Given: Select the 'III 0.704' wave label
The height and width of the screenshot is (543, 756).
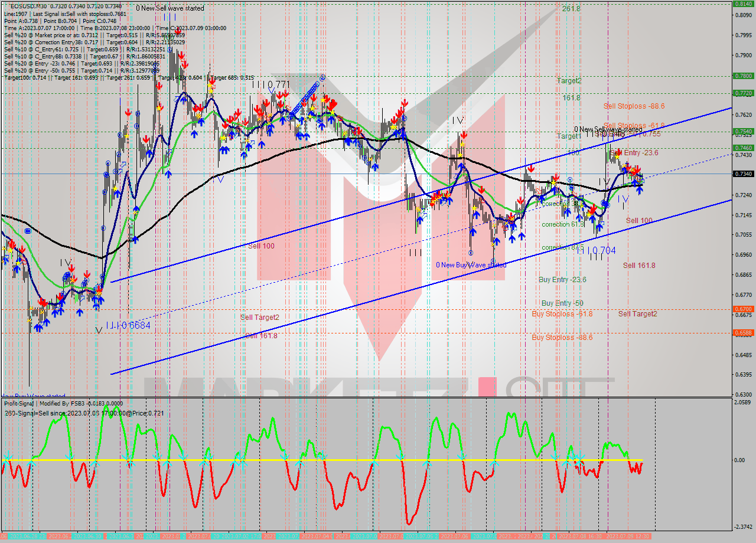Looking at the screenshot, I should (596, 251).
